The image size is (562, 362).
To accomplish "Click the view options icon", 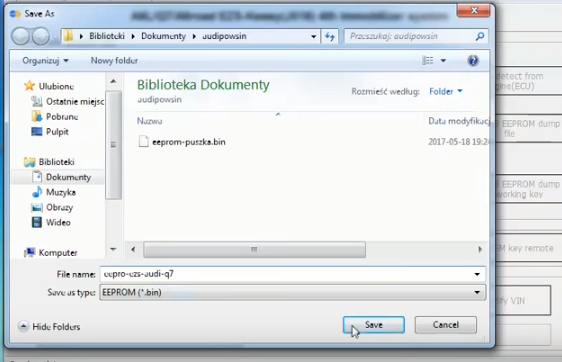I will coord(428,61).
